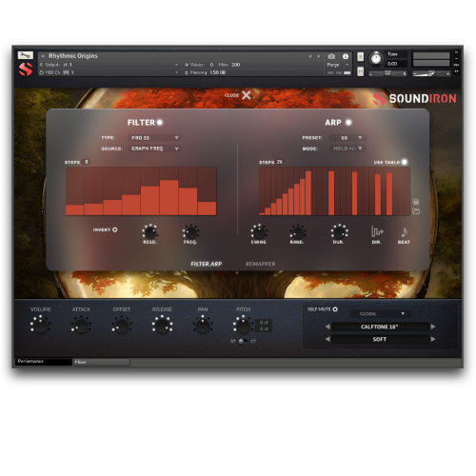The width and height of the screenshot is (476, 476).
Task: Select previous articulation with arrow left of SOFT
Action: tap(327, 339)
